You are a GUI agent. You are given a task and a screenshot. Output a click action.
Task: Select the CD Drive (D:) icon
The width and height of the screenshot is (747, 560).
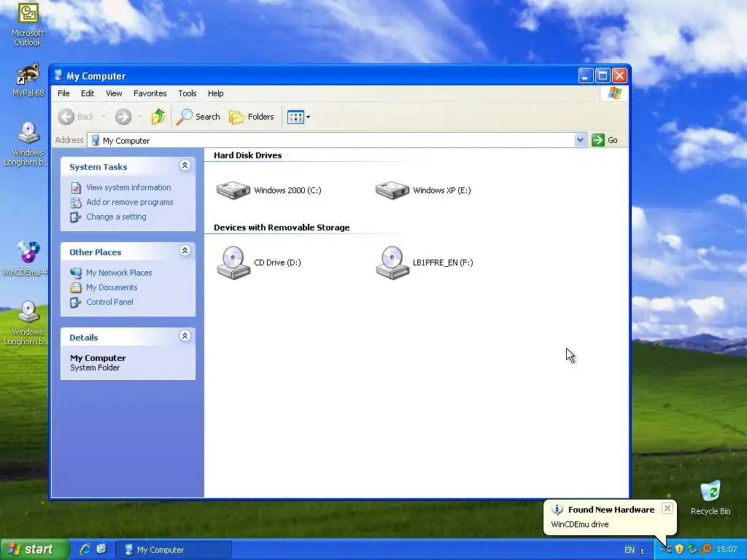[233, 262]
